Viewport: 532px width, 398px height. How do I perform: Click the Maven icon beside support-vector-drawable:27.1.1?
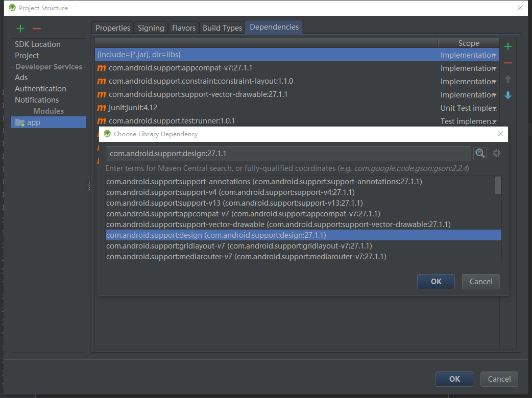pos(102,94)
